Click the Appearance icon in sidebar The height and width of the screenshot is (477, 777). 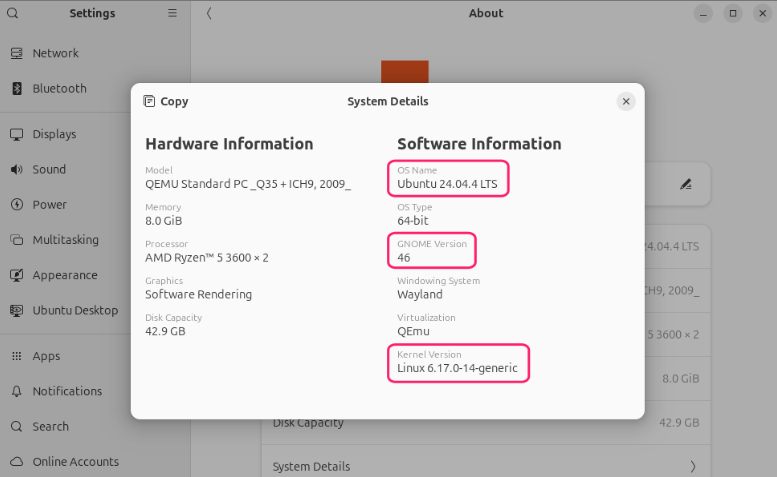point(16,275)
